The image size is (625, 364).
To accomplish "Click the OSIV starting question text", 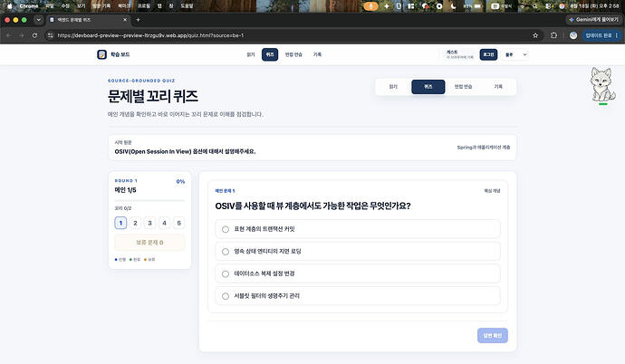I will [x=185, y=152].
